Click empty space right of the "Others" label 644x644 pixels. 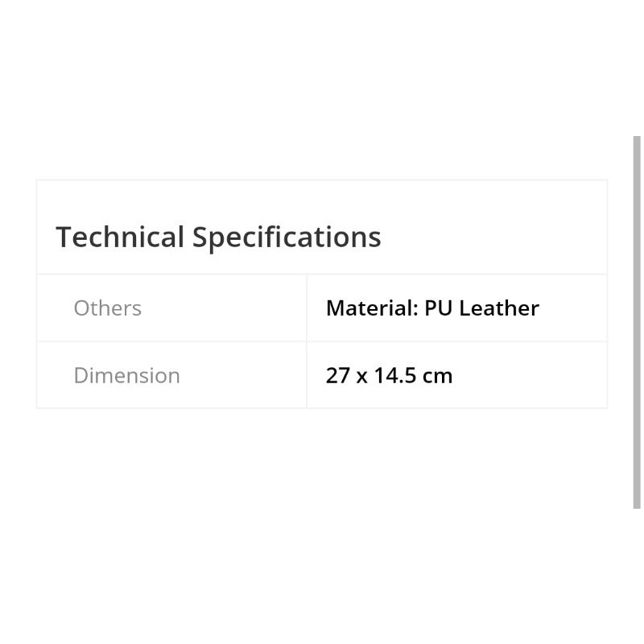tap(225, 308)
